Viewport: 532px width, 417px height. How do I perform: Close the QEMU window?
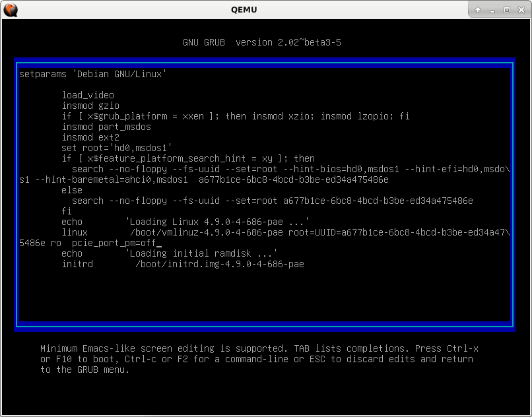click(x=521, y=10)
